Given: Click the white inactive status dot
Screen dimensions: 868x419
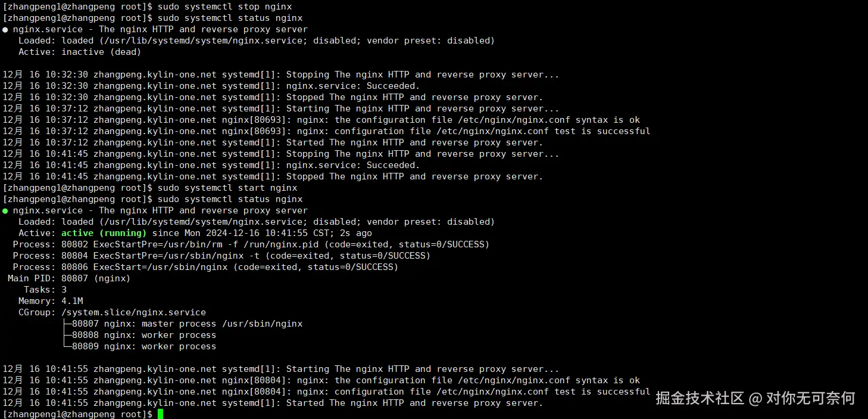Looking at the screenshot, I should click(x=5, y=29).
